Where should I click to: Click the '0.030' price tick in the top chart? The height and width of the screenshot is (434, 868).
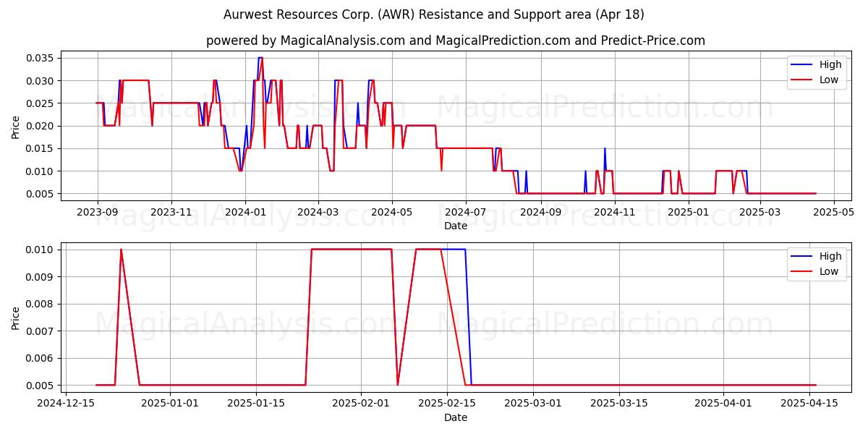pos(41,81)
